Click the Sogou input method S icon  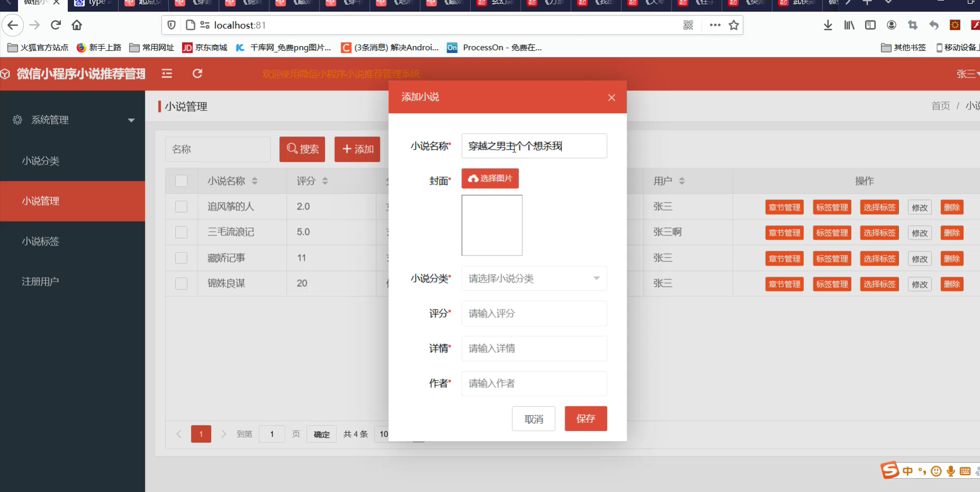[890, 470]
